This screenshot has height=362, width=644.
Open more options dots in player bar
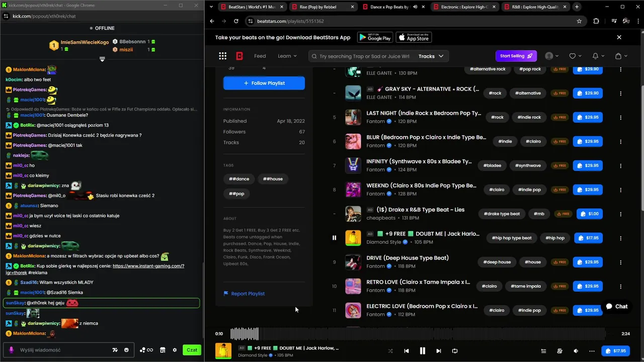pyautogui.click(x=592, y=351)
